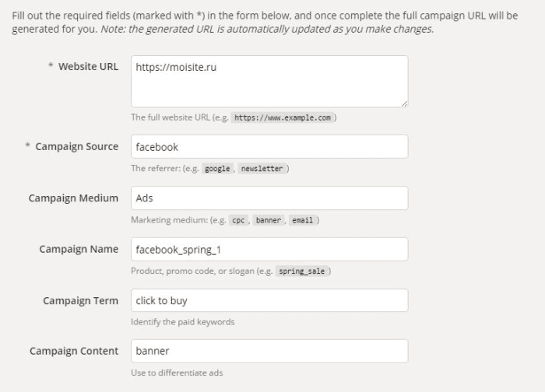Image resolution: width=545 pixels, height=392 pixels.
Task: Click the newsletter example code tag
Action: [x=262, y=169]
